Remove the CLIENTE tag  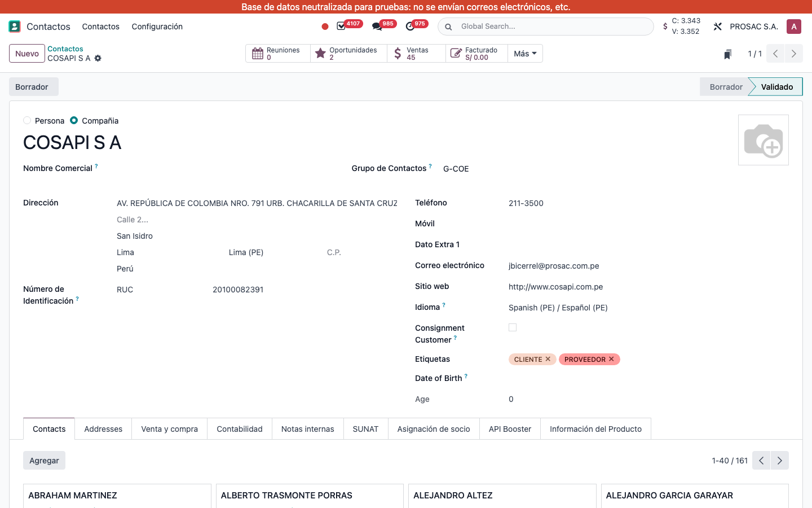(548, 359)
